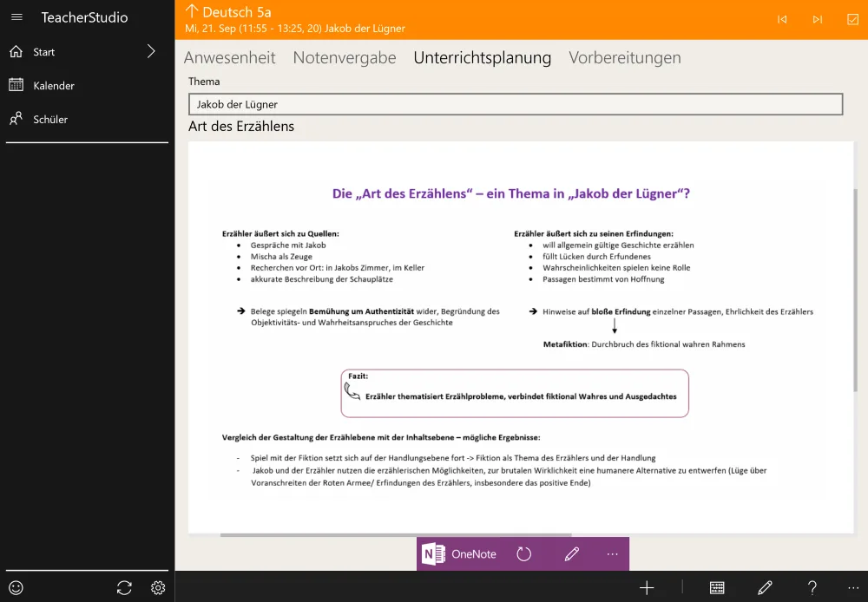Click plus add icon in bottom bar

click(x=647, y=587)
